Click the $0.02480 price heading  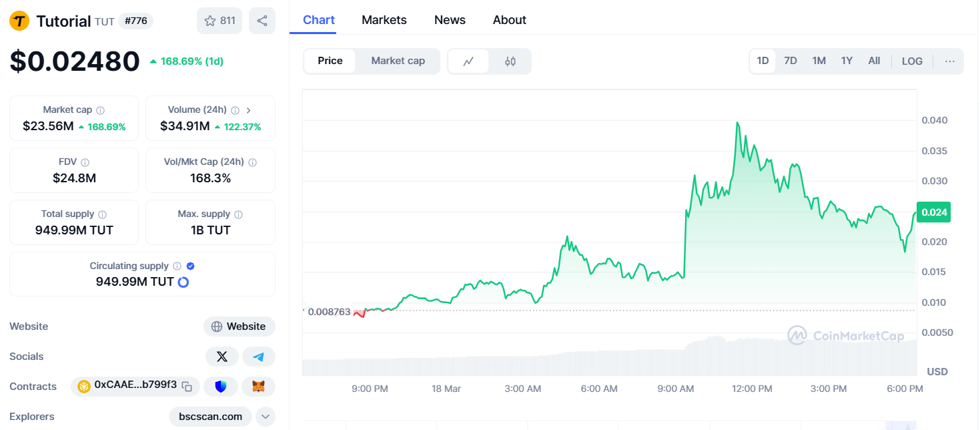click(75, 61)
